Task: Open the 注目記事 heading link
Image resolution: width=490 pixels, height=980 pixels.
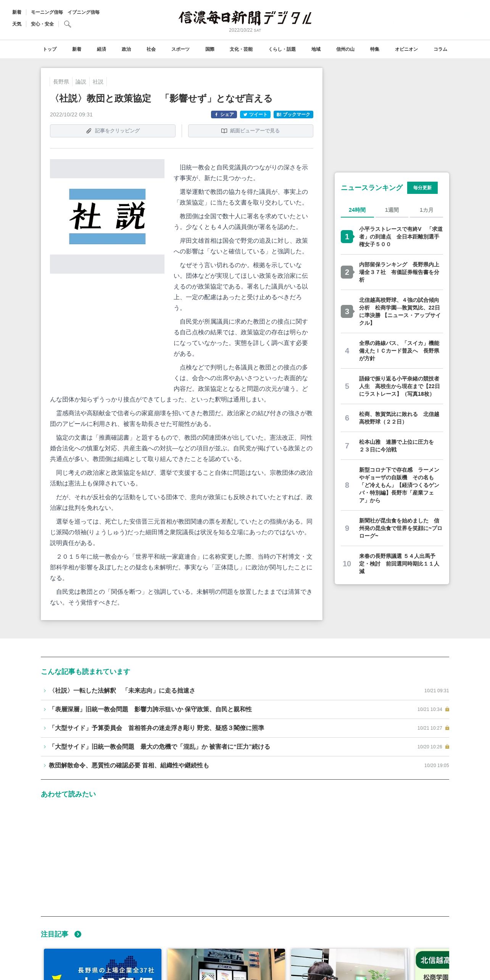Action: [55, 934]
